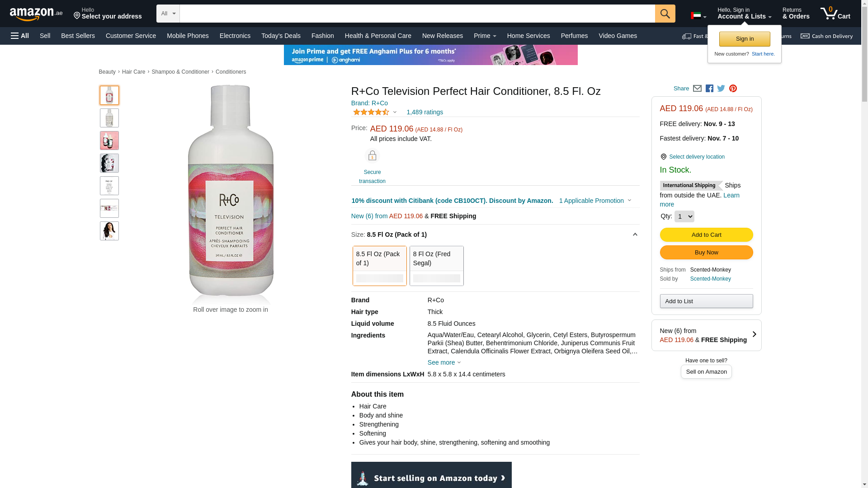Go to Amazon.ae home logo
The height and width of the screenshot is (488, 868).
(36, 14)
